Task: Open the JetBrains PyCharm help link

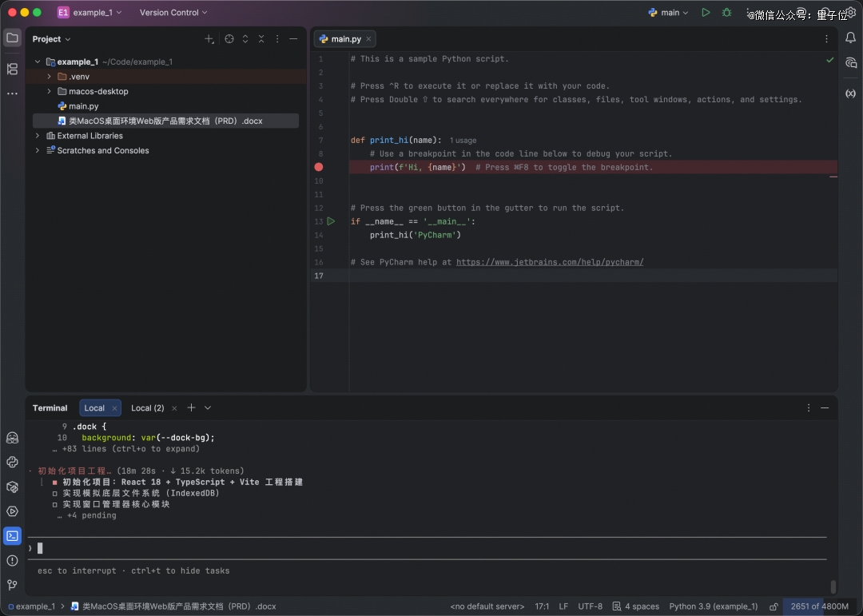Action: point(549,262)
